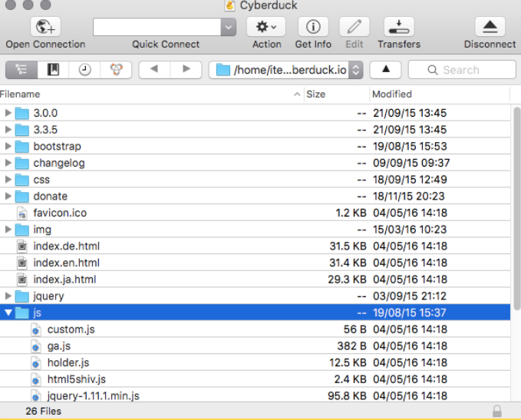The image size is (521, 420).
Task: Click the Get Info icon
Action: click(x=313, y=27)
